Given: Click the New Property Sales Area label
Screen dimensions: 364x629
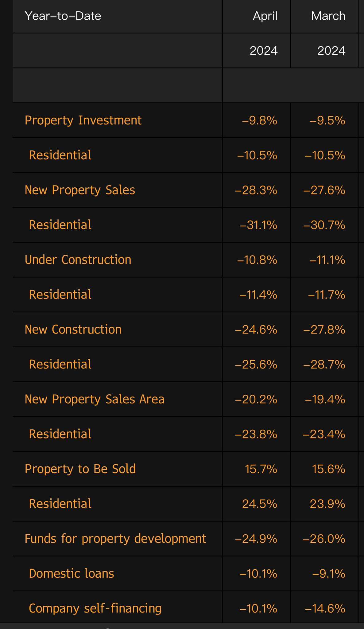Looking at the screenshot, I should 95,399.
